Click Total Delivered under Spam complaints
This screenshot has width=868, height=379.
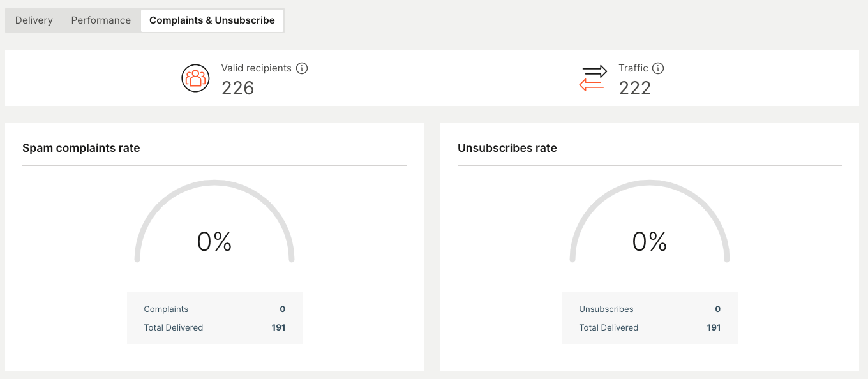click(x=174, y=328)
